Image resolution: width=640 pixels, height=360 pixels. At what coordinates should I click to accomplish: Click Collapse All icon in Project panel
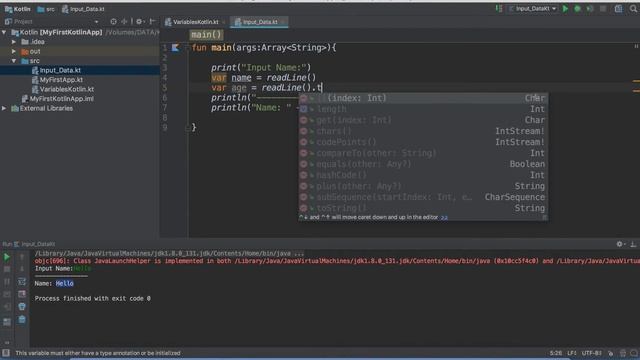[124, 22]
